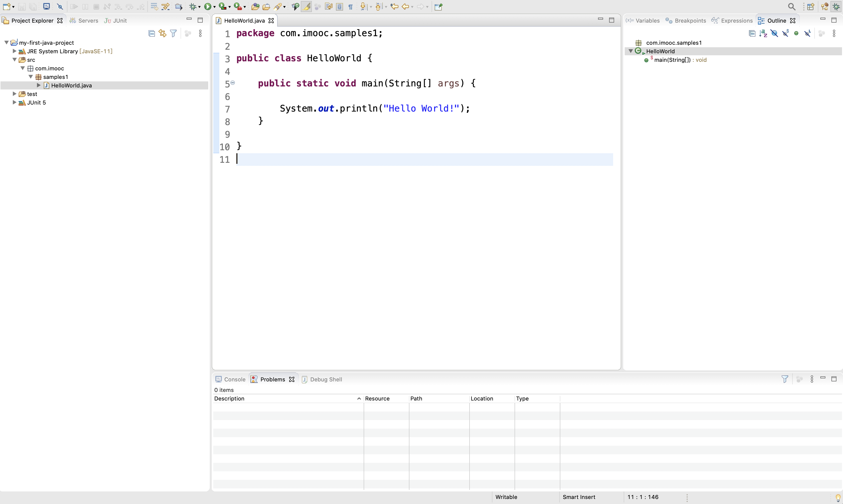The height and width of the screenshot is (504, 843).
Task: Collapse com.imooc package node
Action: pos(23,68)
